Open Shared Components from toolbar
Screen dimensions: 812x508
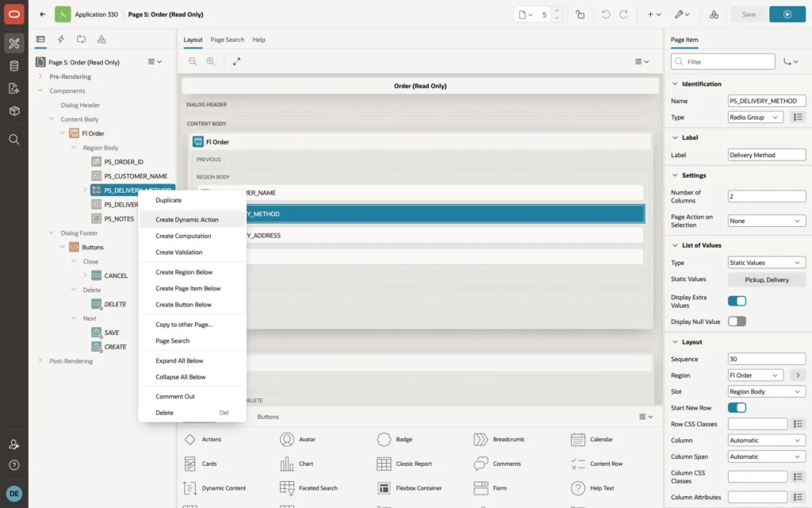click(x=714, y=14)
